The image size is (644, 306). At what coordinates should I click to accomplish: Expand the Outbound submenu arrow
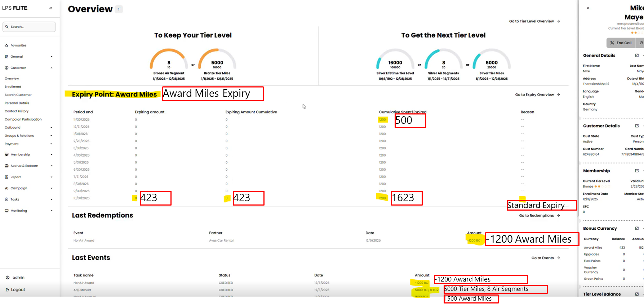52,127
